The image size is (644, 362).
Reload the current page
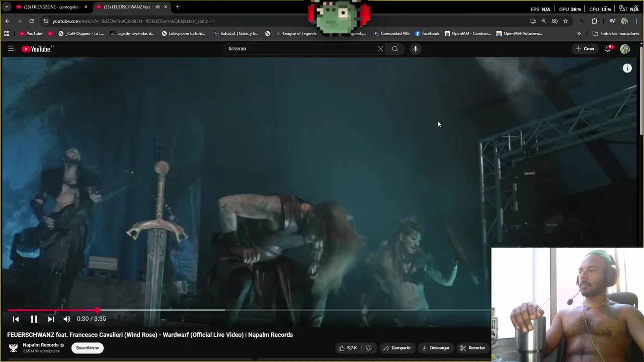(31, 21)
